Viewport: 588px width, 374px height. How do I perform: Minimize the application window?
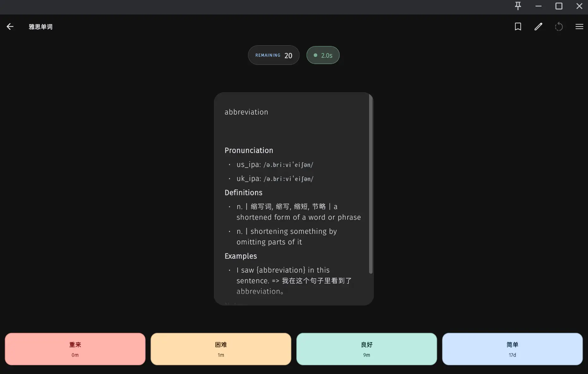pos(538,6)
